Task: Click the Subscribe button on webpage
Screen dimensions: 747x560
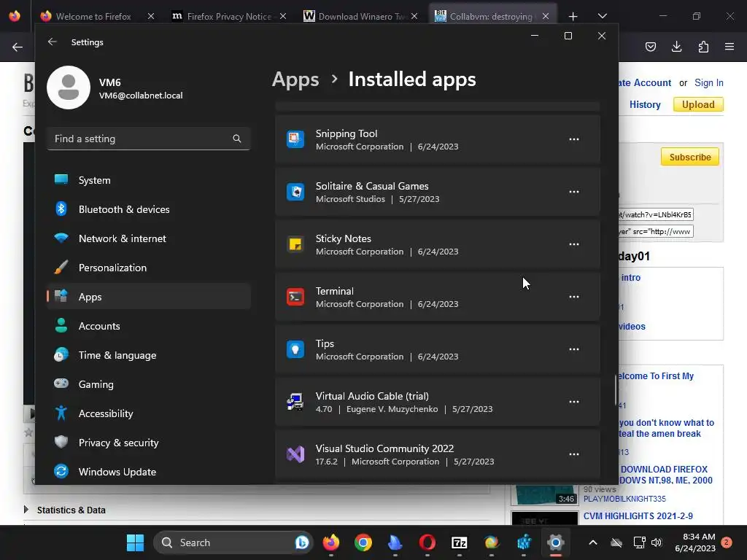Action: click(690, 157)
